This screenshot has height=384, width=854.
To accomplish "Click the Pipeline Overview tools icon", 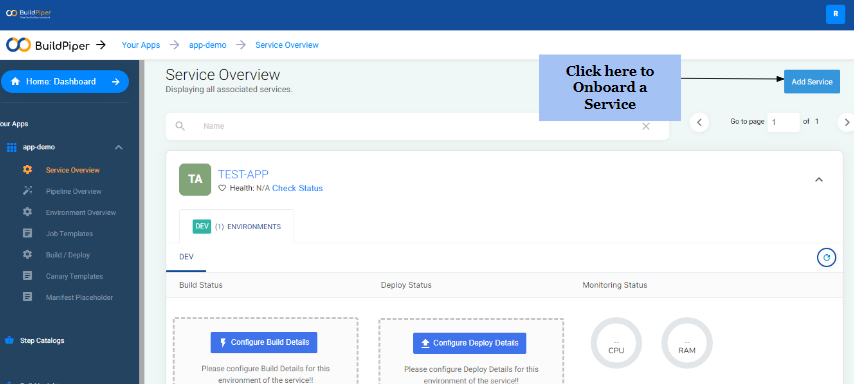I will [x=27, y=191].
